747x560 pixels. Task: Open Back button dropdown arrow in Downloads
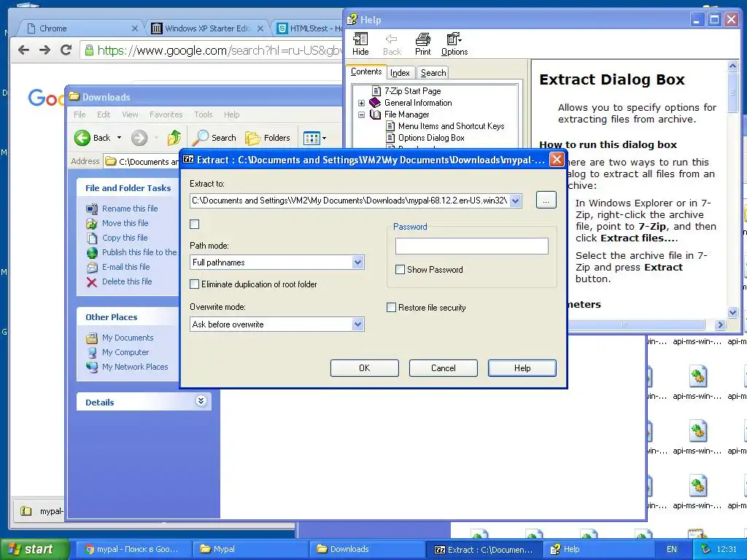[119, 138]
